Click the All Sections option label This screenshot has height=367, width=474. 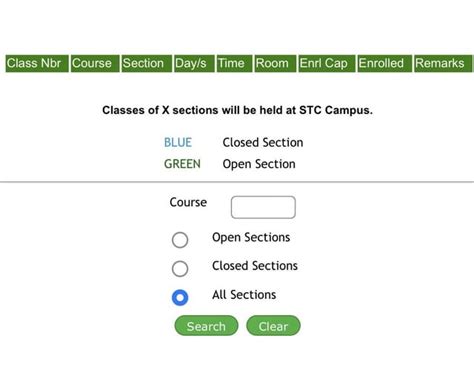[244, 295]
